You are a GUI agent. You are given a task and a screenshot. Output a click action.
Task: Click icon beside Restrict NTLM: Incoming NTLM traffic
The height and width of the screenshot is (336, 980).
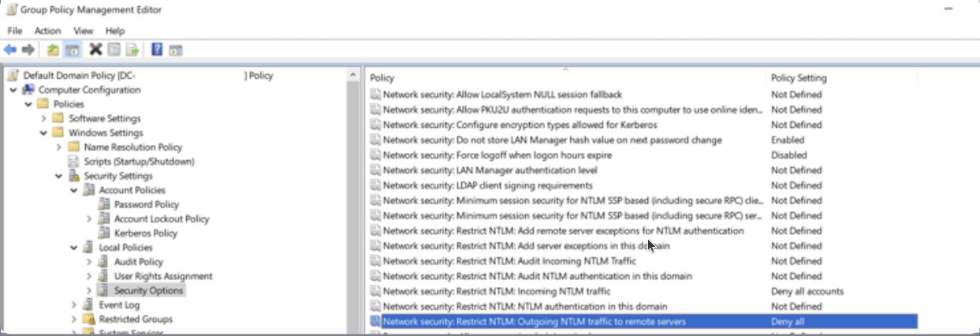click(x=375, y=292)
